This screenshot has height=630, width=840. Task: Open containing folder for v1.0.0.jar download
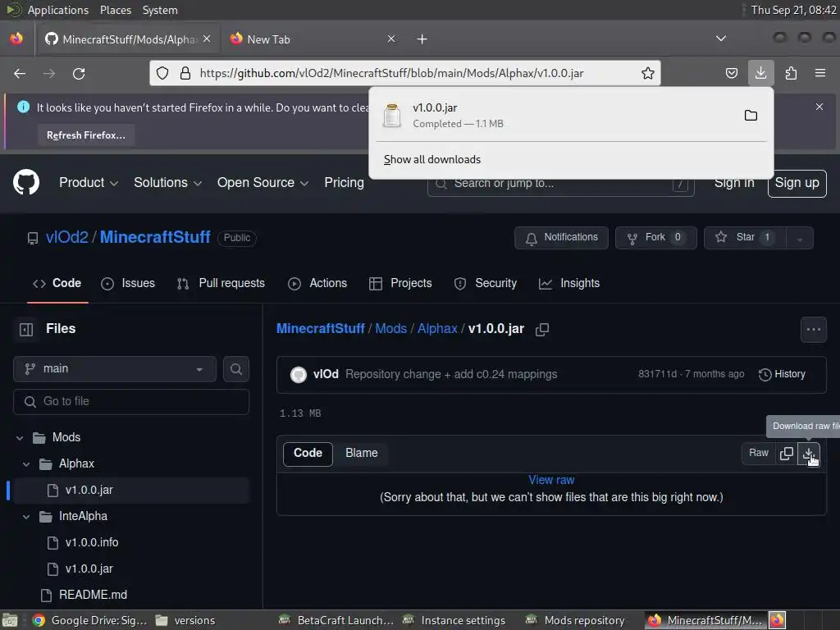(751, 115)
